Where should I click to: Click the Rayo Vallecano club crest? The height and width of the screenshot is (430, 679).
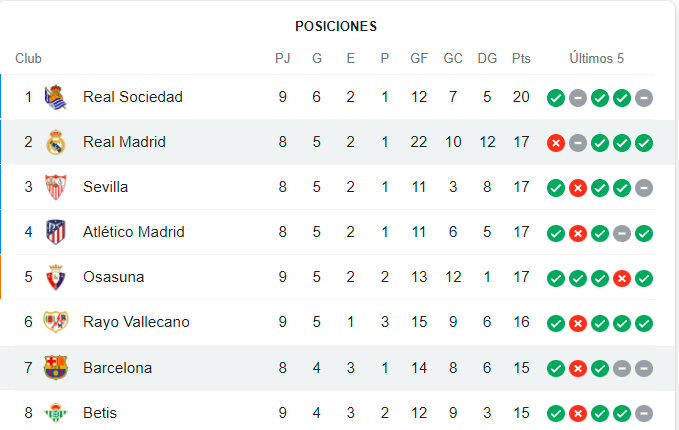tap(56, 322)
